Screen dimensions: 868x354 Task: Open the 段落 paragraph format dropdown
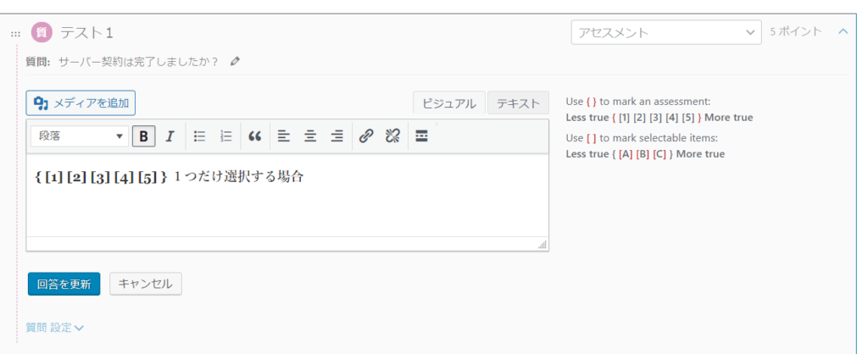coord(80,136)
